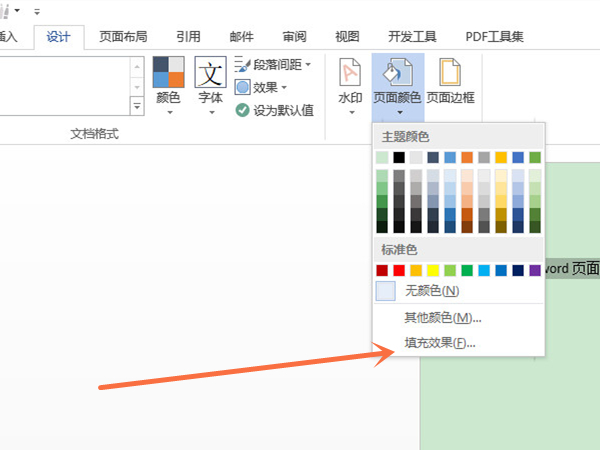Open the Quick Access Toolbar customize arrow
The image size is (600, 450).
pyautogui.click(x=37, y=9)
